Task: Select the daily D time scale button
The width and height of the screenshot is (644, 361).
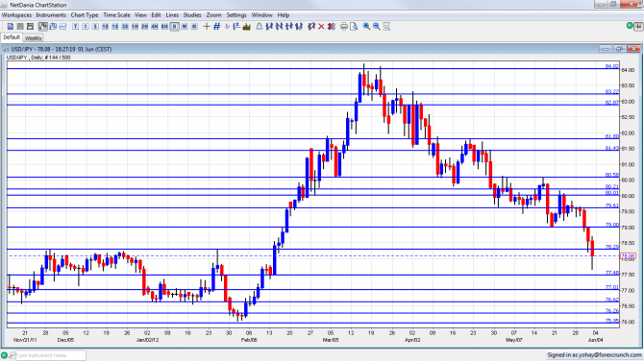Action: (x=175, y=26)
